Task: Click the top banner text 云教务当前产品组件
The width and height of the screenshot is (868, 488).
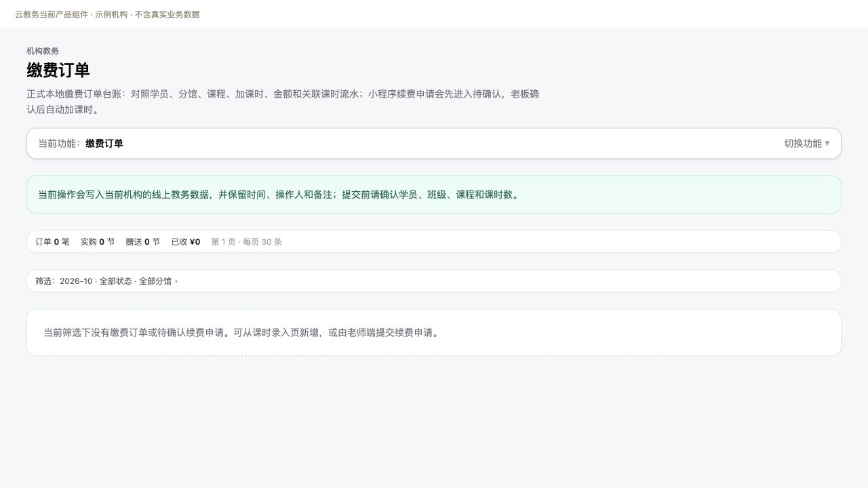Action: 52,14
